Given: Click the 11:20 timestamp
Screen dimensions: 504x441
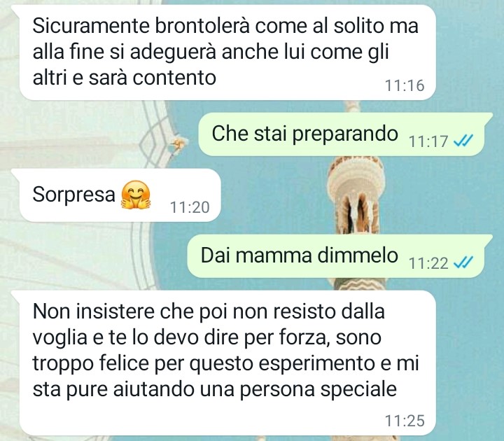Looking at the screenshot, I should pos(190,207).
